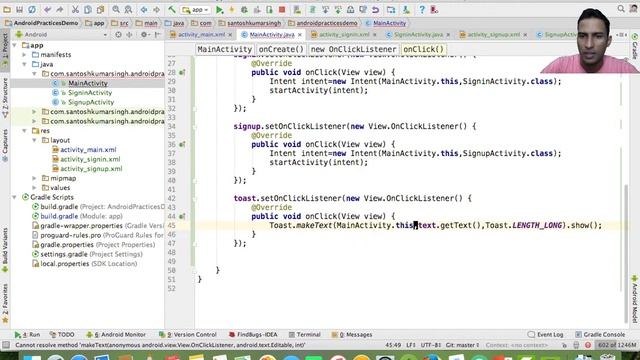Open the Event Log

click(545, 334)
